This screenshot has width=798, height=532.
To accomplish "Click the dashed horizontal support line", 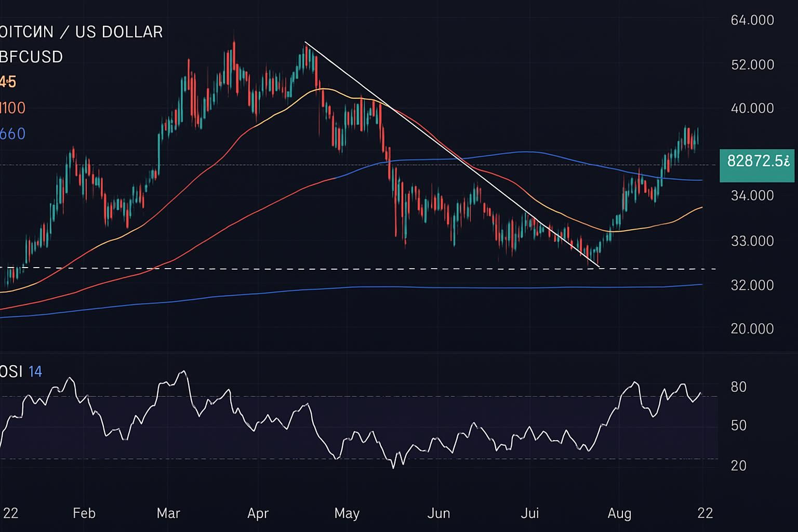I will pyautogui.click(x=312, y=268).
